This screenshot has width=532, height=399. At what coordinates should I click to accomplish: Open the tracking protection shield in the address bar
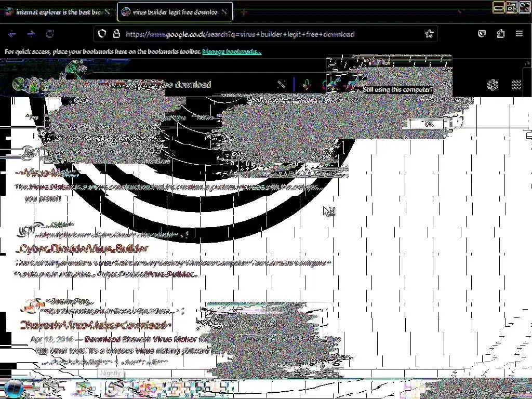[x=102, y=34]
